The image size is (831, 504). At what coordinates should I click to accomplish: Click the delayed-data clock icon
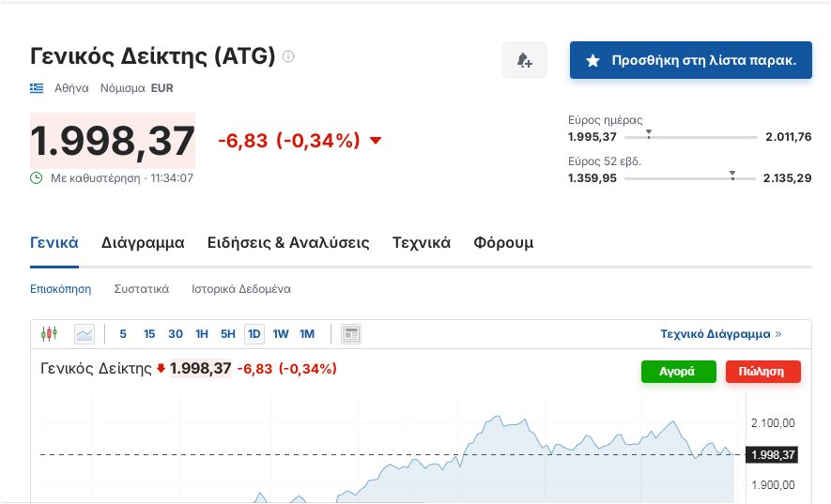point(37,177)
